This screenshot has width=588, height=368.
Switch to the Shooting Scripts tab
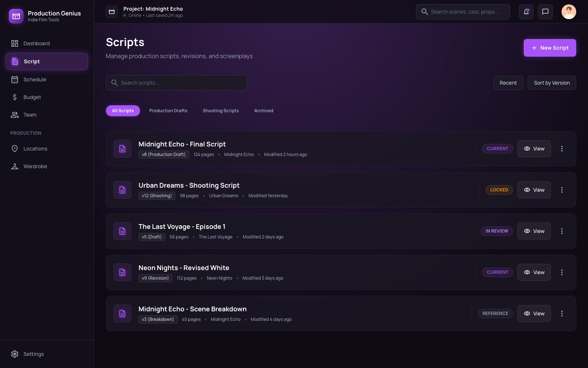click(221, 111)
